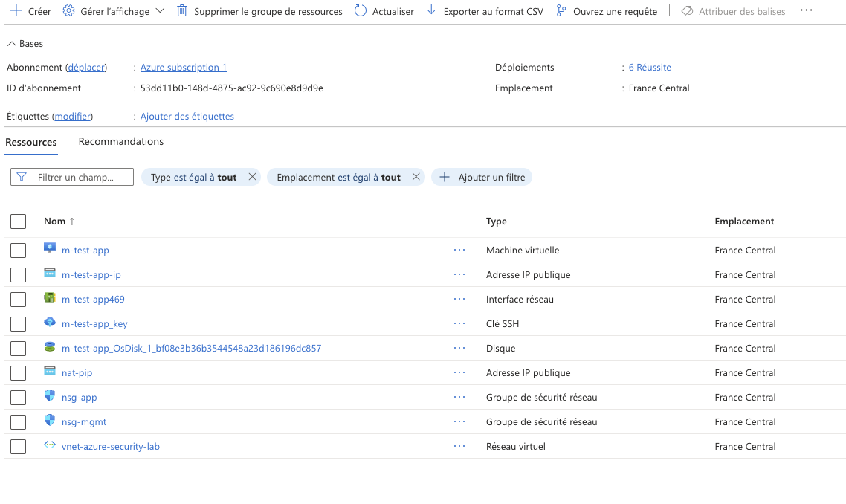Click the network interface icon of m-test-app469

[x=50, y=297]
